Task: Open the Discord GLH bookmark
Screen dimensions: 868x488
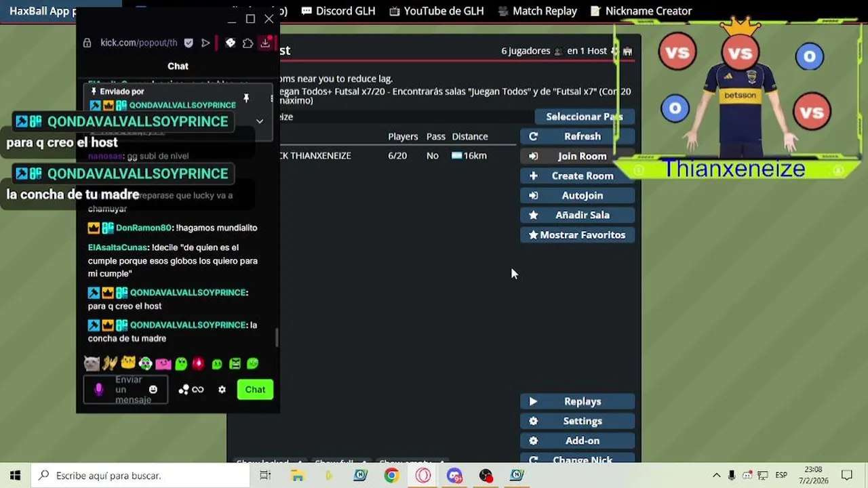Action: click(x=338, y=11)
